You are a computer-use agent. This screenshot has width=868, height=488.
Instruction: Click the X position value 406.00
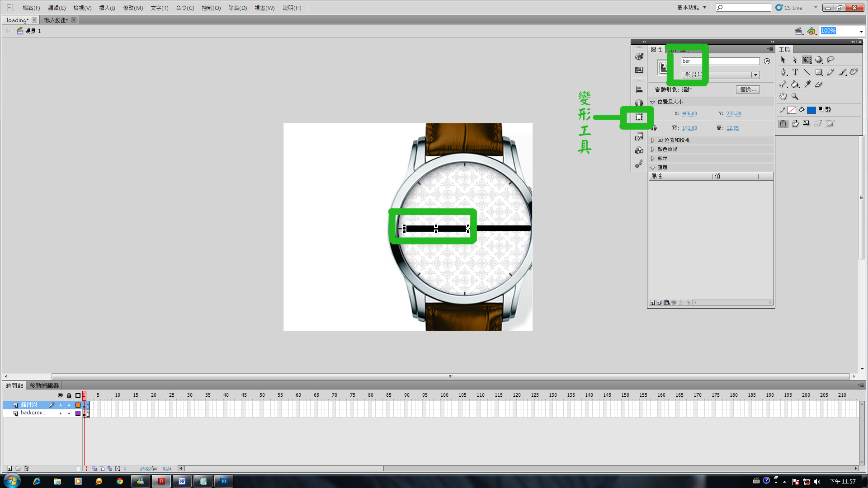click(689, 113)
